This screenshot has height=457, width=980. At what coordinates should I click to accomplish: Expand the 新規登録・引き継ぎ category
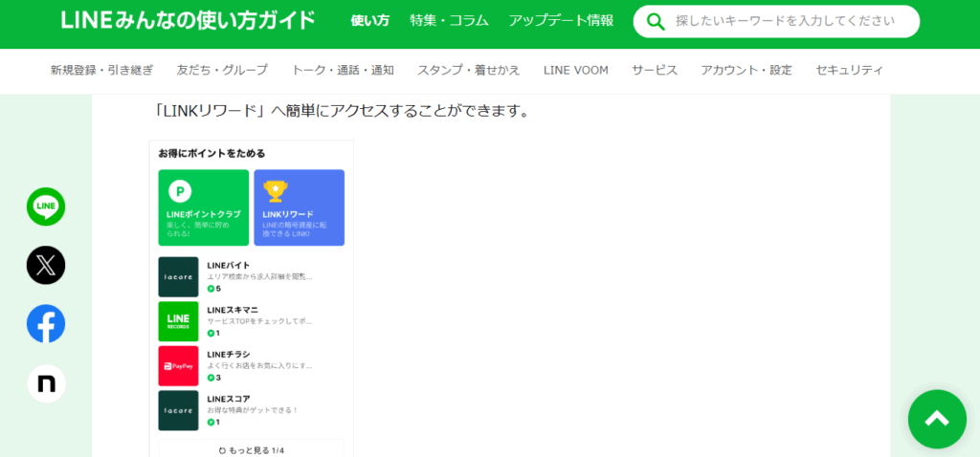coord(101,70)
